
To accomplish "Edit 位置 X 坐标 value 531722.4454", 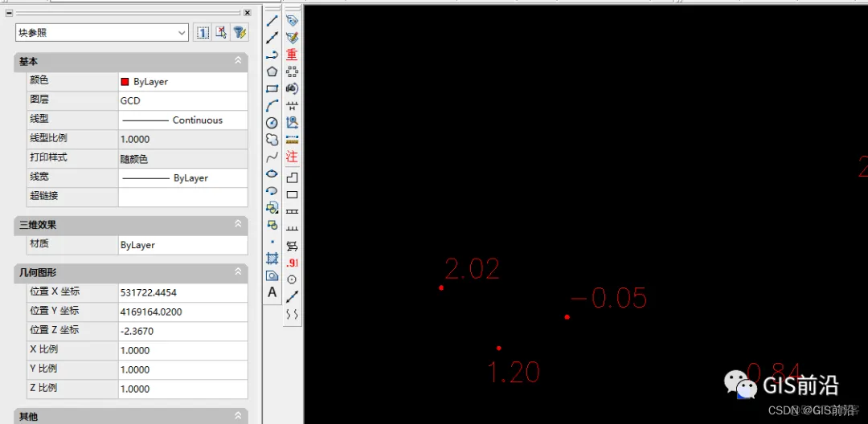I will tap(183, 293).
